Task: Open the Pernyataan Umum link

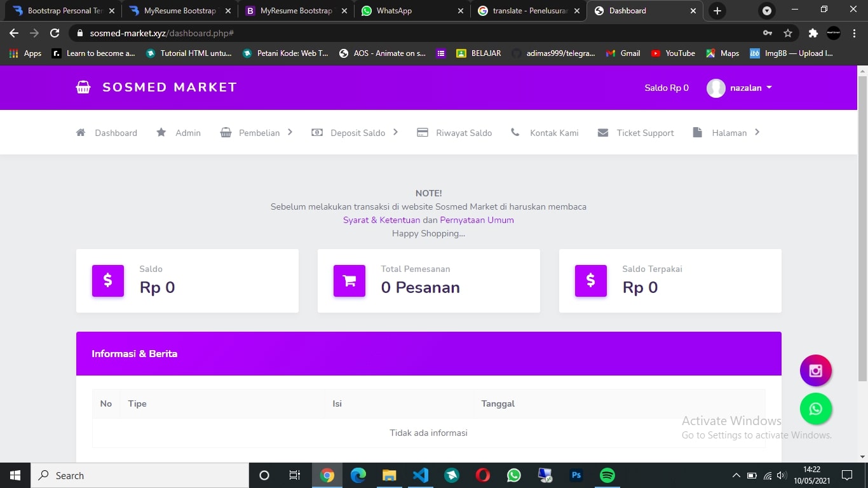Action: point(477,220)
